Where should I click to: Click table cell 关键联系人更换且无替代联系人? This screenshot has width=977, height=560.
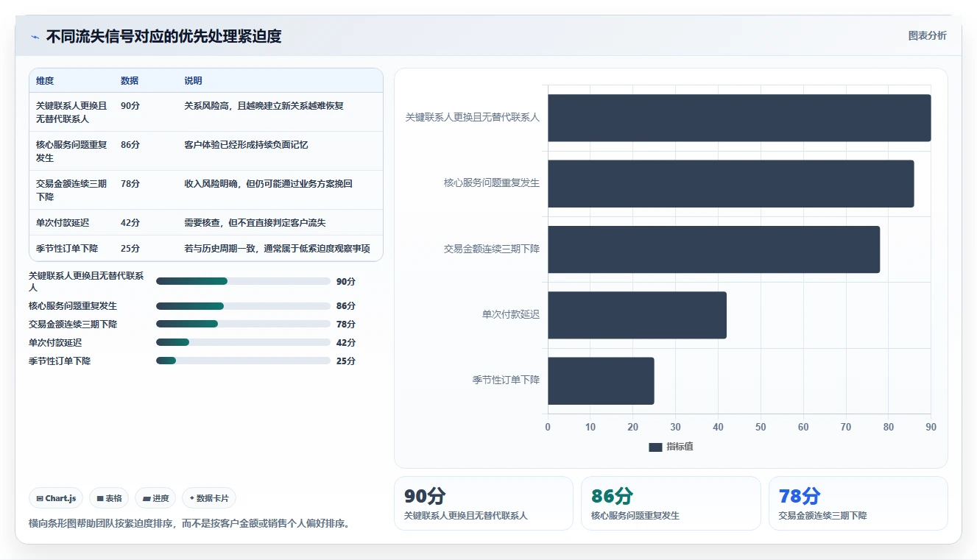71,112
